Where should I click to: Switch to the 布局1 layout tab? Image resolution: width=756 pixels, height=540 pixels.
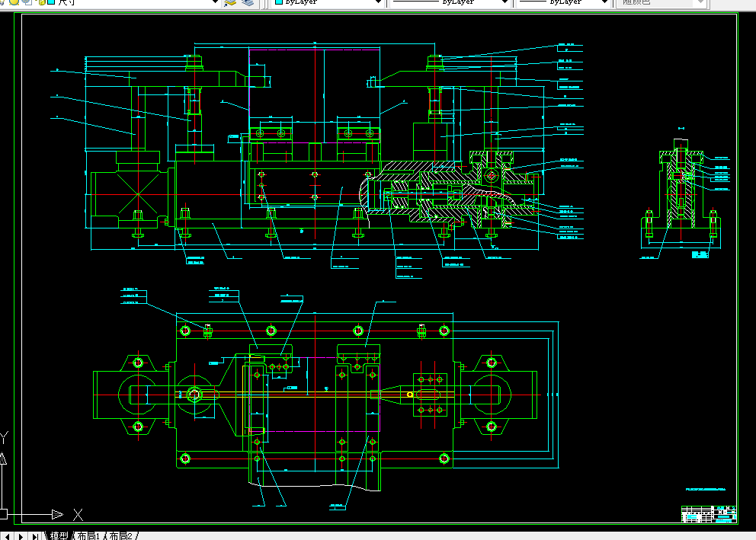click(x=88, y=535)
